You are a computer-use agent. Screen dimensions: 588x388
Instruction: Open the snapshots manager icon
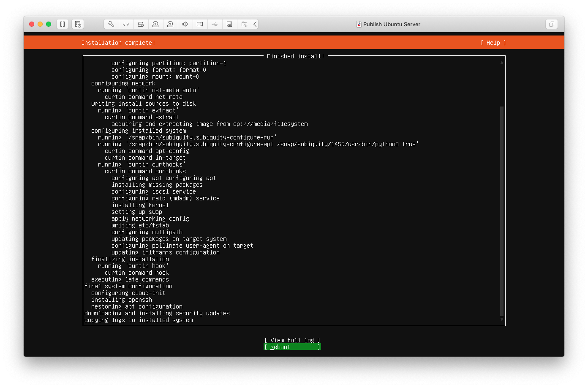(78, 24)
